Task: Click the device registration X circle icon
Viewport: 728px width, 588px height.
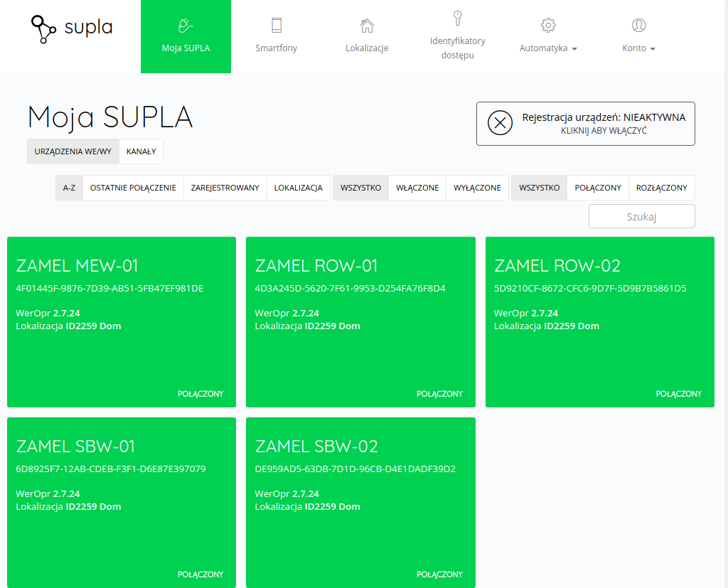Action: click(x=500, y=123)
